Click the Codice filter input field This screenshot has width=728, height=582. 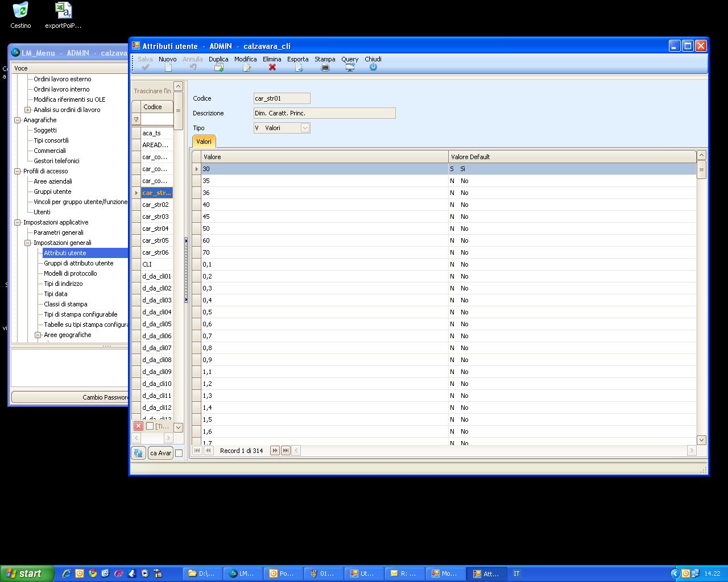click(157, 119)
